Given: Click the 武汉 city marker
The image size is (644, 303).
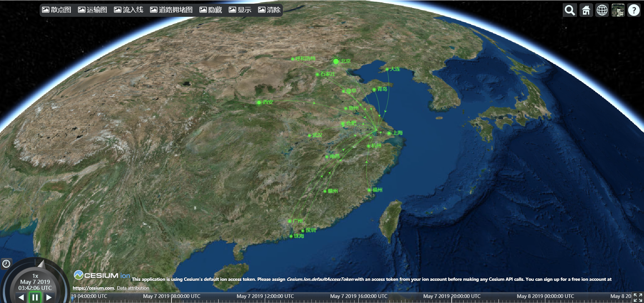Looking at the screenshot, I should point(309,136).
